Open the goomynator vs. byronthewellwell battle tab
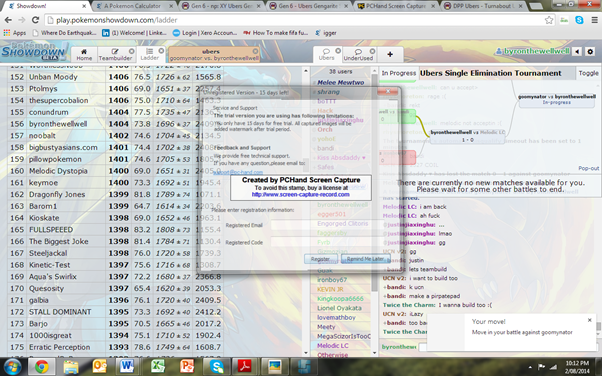Screen dimensions: 602x376 tap(214, 55)
